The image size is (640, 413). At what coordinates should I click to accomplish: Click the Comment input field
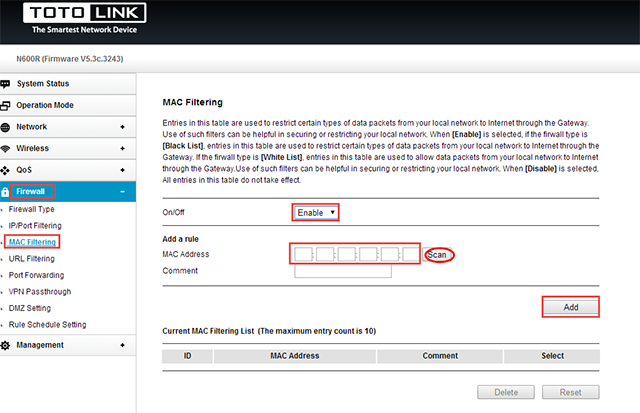click(x=343, y=271)
